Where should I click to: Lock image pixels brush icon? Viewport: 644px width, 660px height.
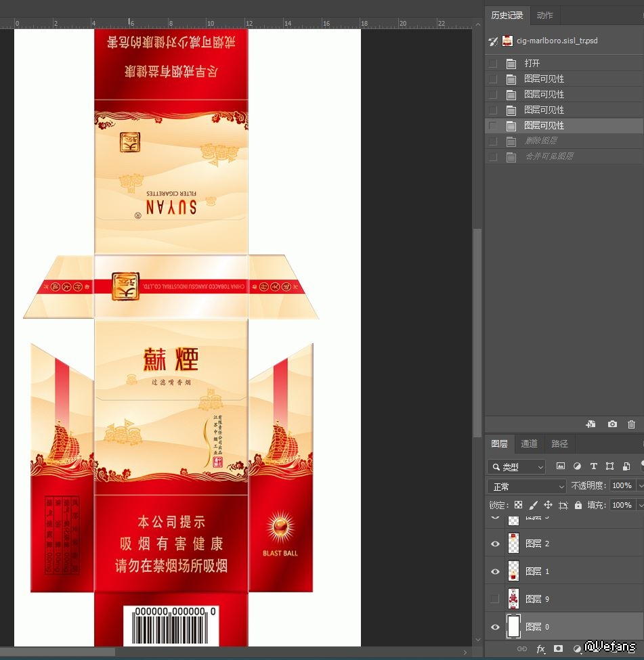point(533,505)
